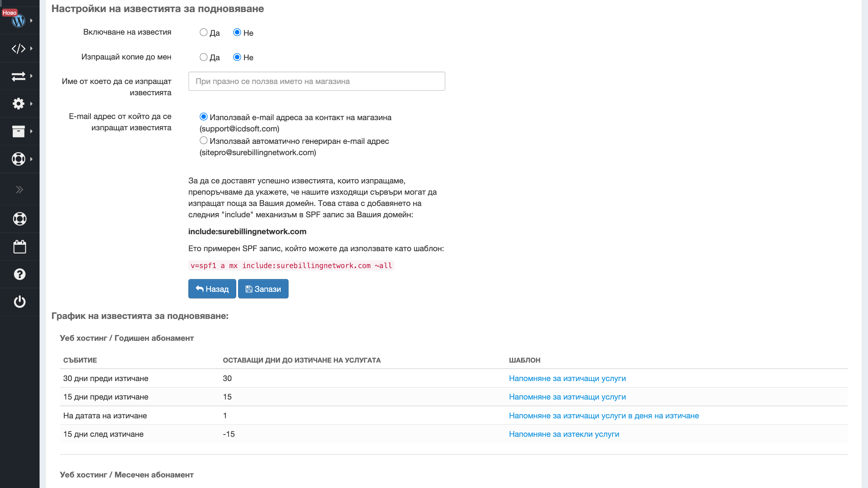
Task: Select 'Да' for Включване на известия
Action: tap(203, 32)
